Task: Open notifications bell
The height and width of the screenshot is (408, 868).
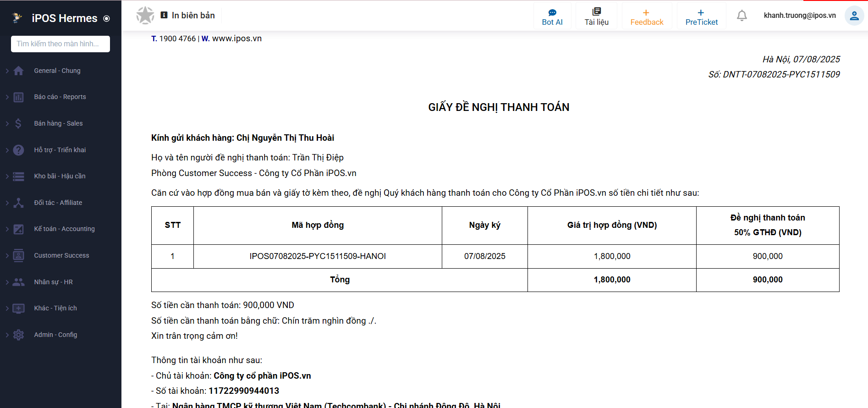Action: pos(742,16)
